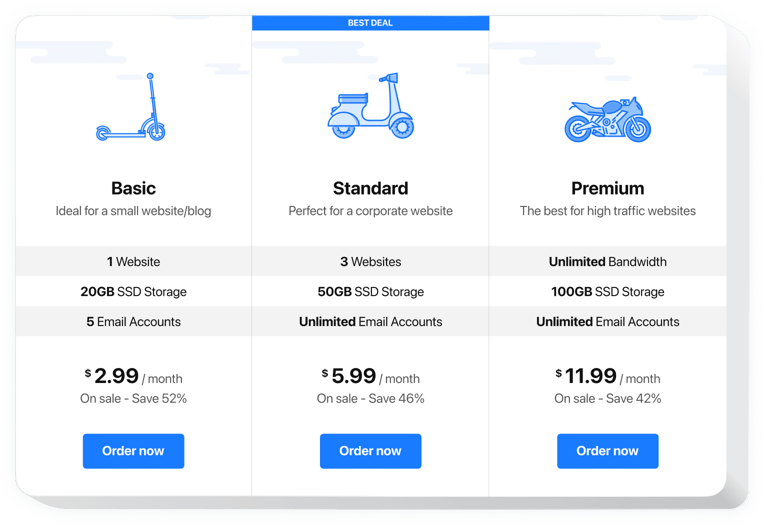Click the Unlimited Bandwidth feature row
766x526 pixels.
pyautogui.click(x=607, y=262)
